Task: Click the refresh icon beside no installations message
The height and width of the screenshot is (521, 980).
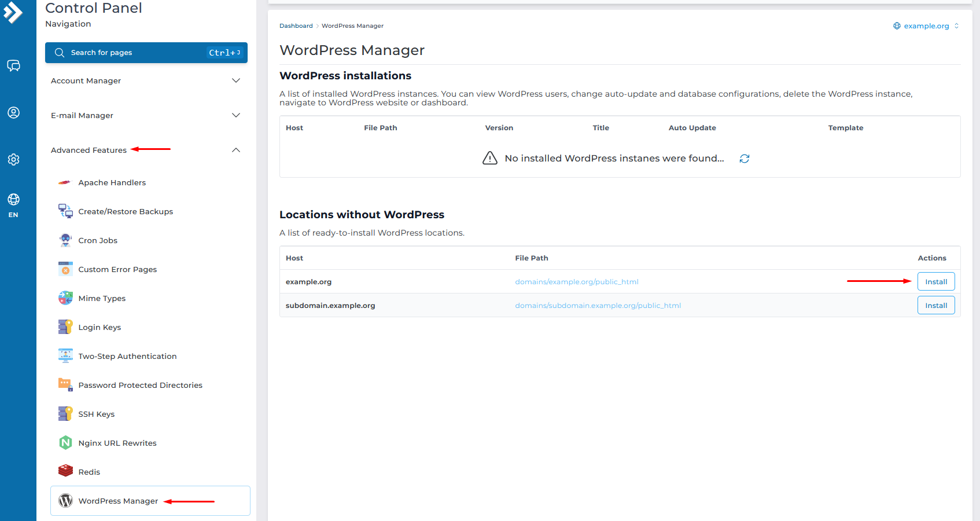Action: (x=744, y=159)
